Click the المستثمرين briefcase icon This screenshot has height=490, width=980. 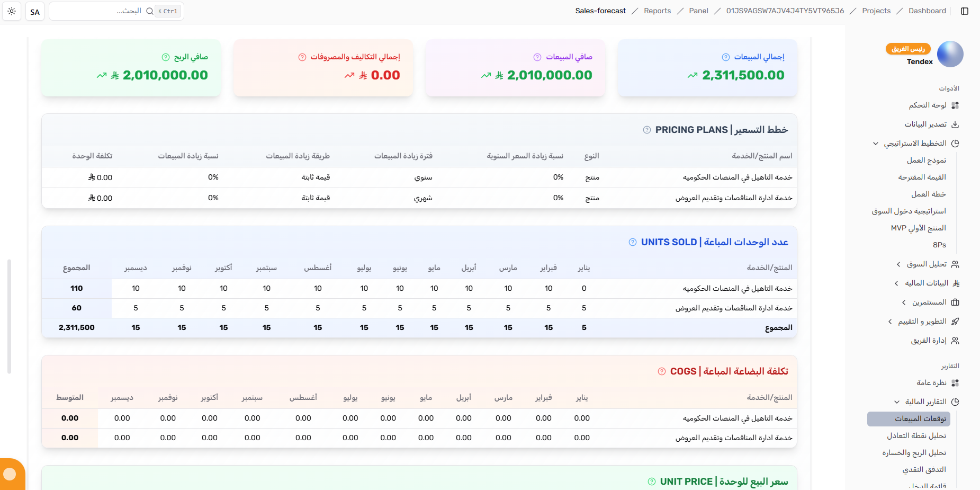tap(955, 302)
